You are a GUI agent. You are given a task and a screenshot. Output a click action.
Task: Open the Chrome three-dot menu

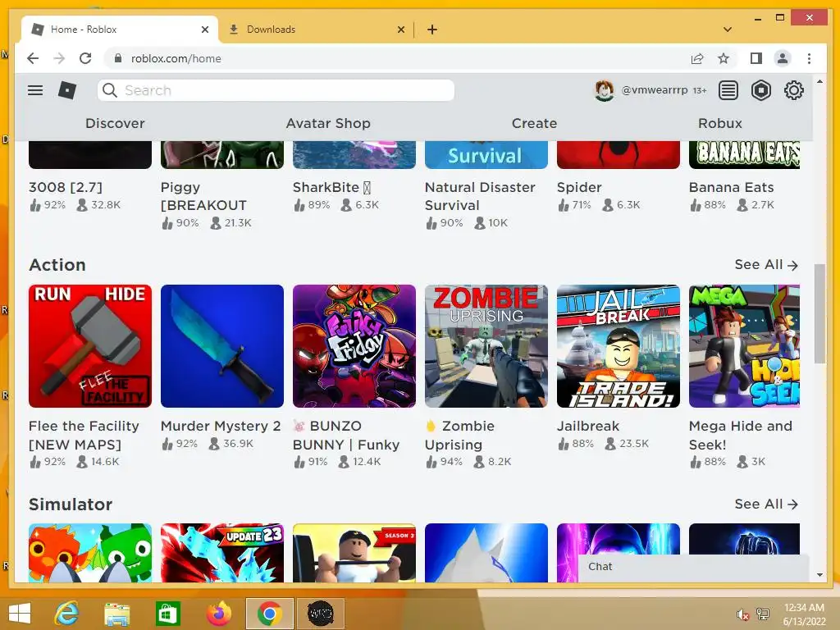(809, 58)
